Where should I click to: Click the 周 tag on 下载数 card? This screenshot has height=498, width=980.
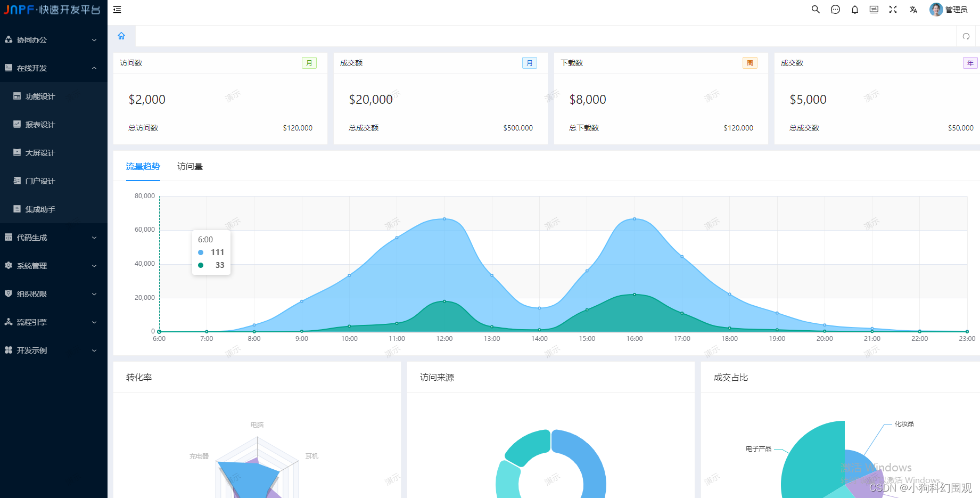point(750,63)
